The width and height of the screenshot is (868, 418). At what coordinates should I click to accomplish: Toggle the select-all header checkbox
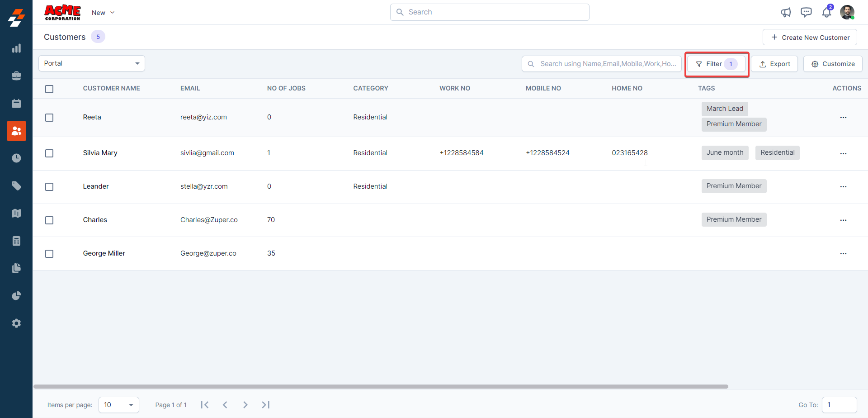[49, 89]
